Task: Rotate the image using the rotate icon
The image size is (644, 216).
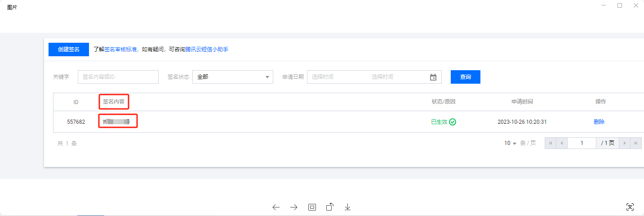Action: (330, 207)
